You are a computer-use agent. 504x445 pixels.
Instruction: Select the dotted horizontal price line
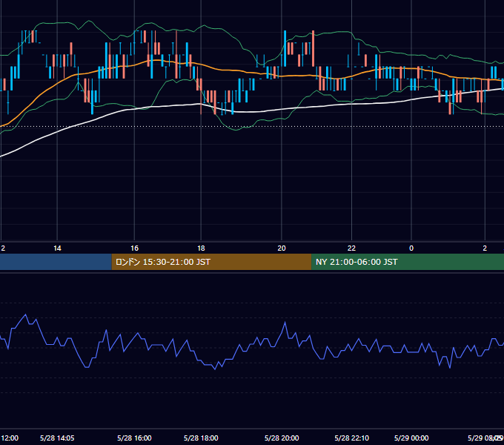tap(252, 126)
